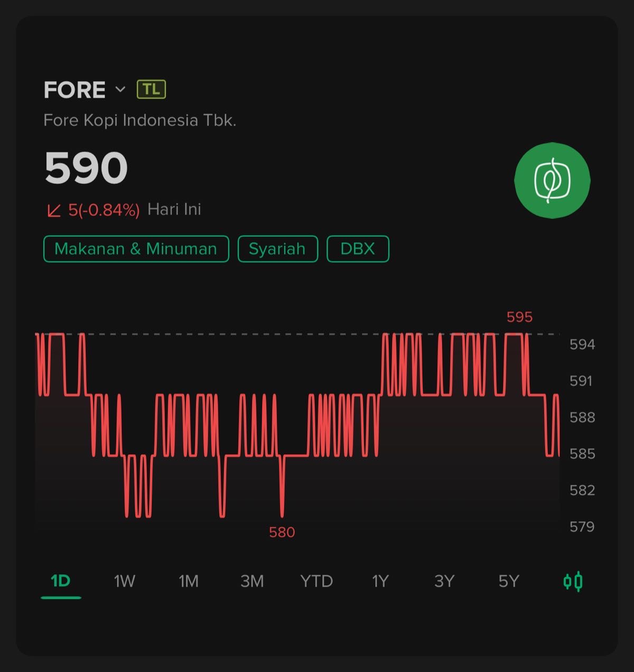The width and height of the screenshot is (634, 672).
Task: Switch to the 1W timeframe tab
Action: tap(125, 581)
